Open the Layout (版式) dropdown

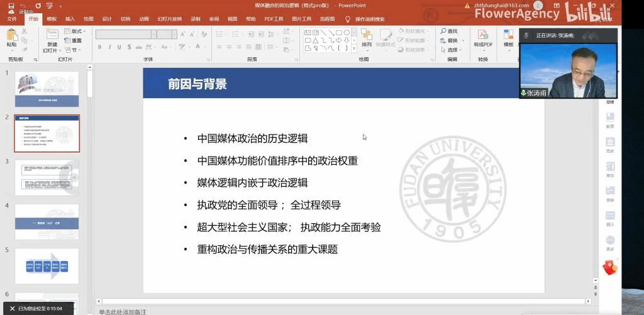(75, 31)
